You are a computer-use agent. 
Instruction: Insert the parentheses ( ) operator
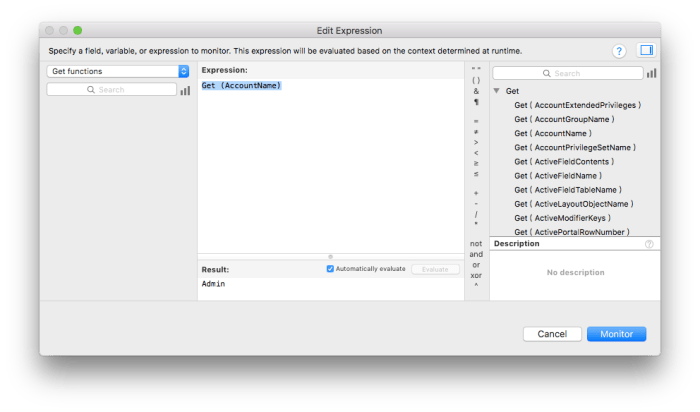(476, 80)
